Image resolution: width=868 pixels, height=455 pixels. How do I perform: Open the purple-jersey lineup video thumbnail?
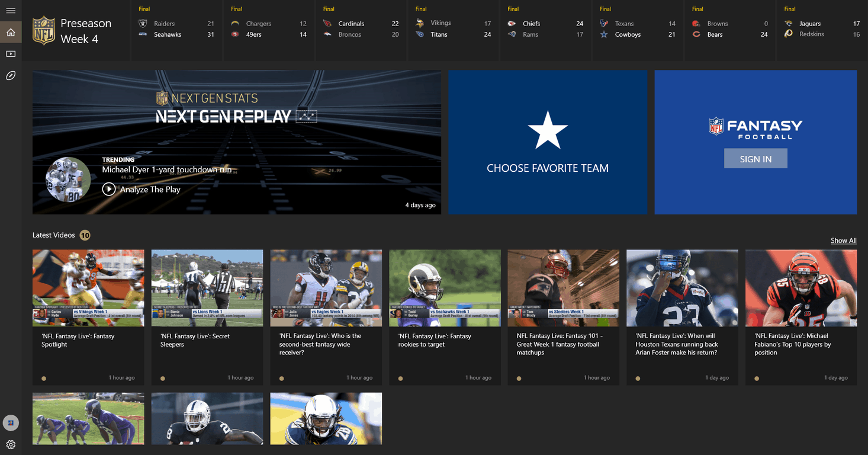88,419
